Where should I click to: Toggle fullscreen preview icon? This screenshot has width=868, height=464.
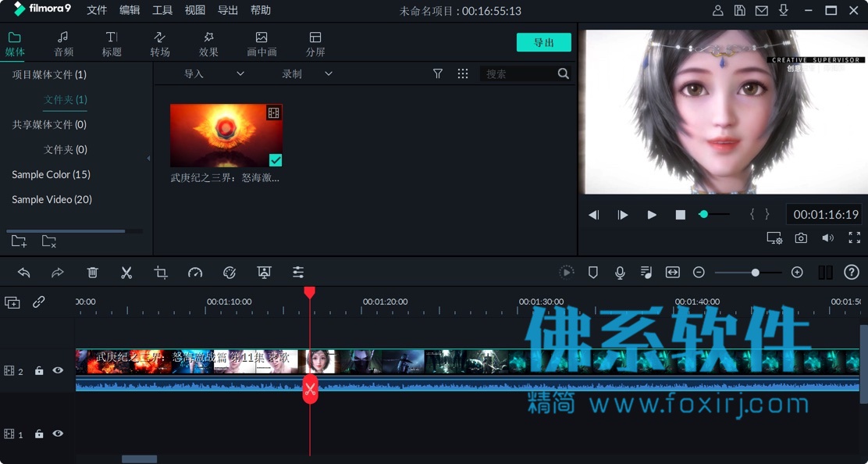854,238
